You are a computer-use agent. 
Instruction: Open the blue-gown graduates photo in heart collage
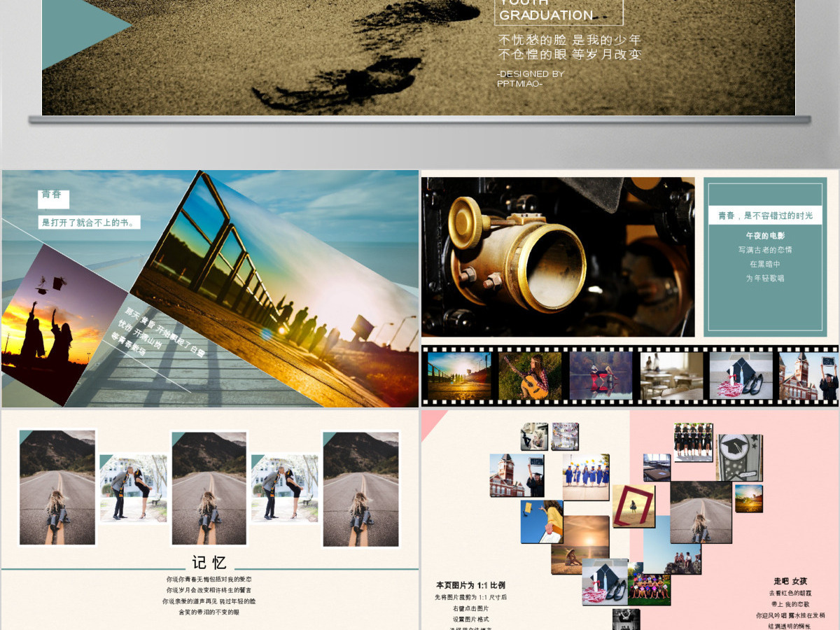(x=586, y=477)
